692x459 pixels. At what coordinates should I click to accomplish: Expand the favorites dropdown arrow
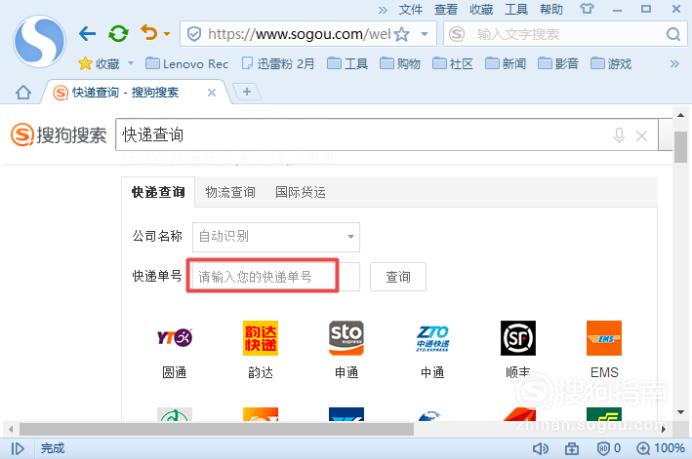[x=131, y=63]
